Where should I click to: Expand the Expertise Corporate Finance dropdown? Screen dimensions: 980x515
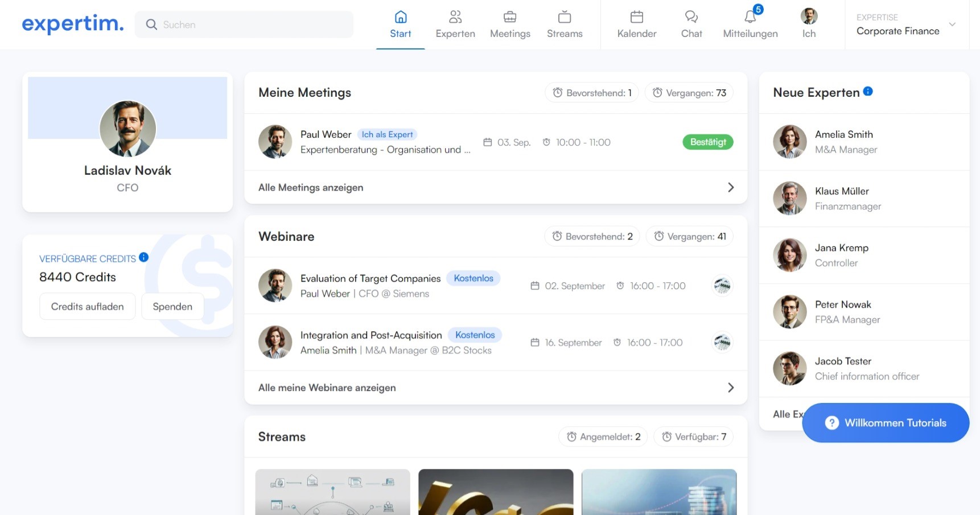click(952, 24)
